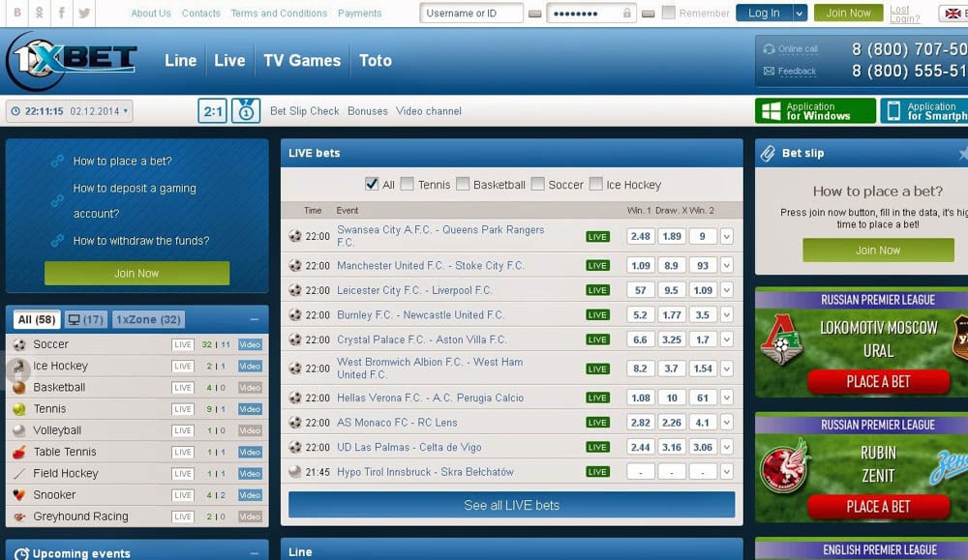This screenshot has height=560, width=968.
Task: Expand more bets for Burnley match
Action: 727,315
